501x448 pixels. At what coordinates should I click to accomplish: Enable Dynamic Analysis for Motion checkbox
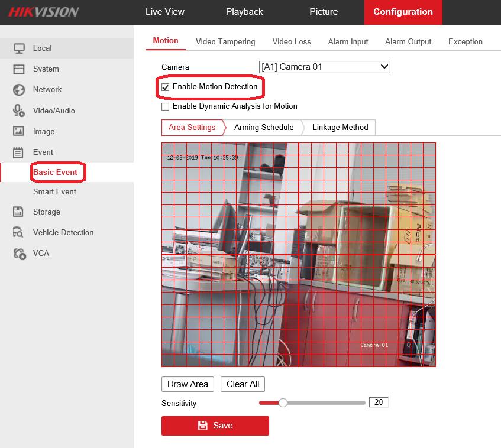coord(166,106)
